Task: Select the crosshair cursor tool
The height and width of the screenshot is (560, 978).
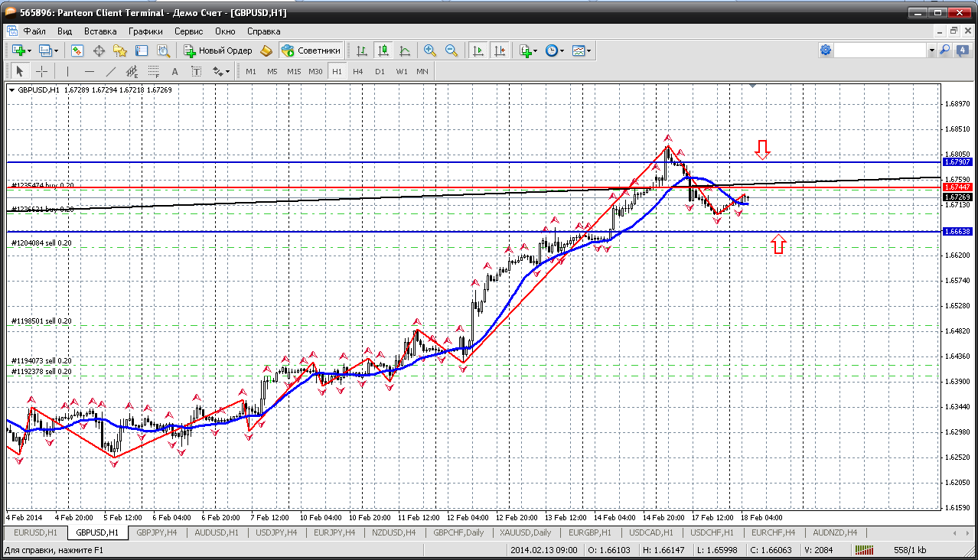Action: tap(41, 71)
